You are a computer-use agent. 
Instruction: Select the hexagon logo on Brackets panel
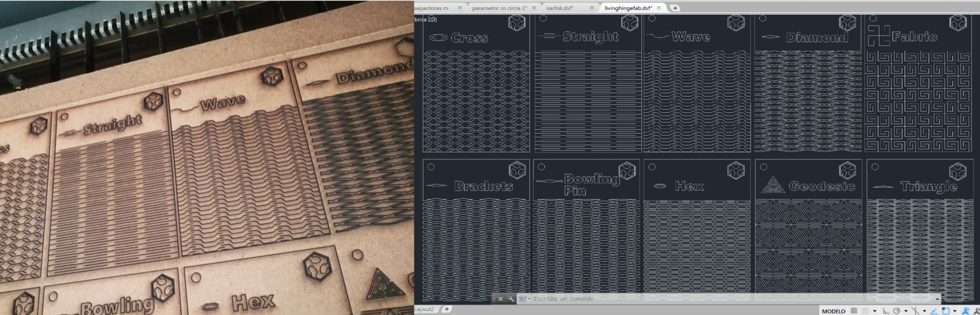click(x=517, y=170)
